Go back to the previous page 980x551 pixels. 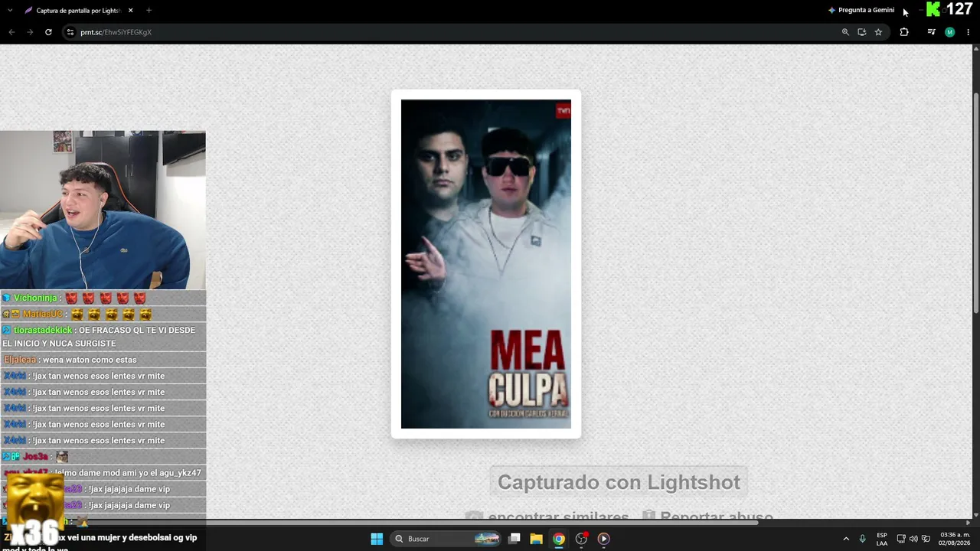click(x=11, y=32)
